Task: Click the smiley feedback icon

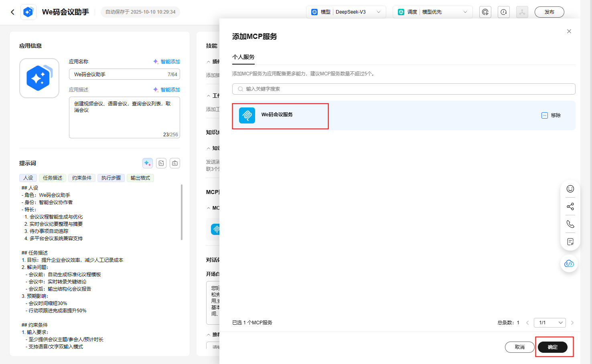Action: click(570, 189)
